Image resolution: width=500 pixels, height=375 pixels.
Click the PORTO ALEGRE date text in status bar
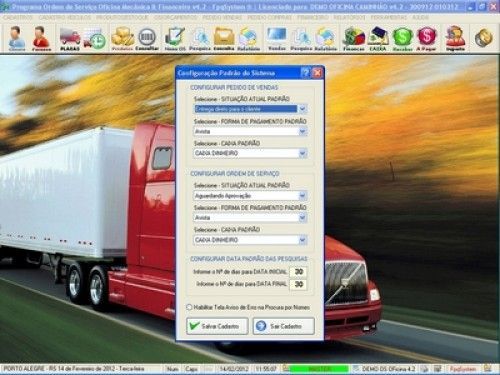[74, 369]
